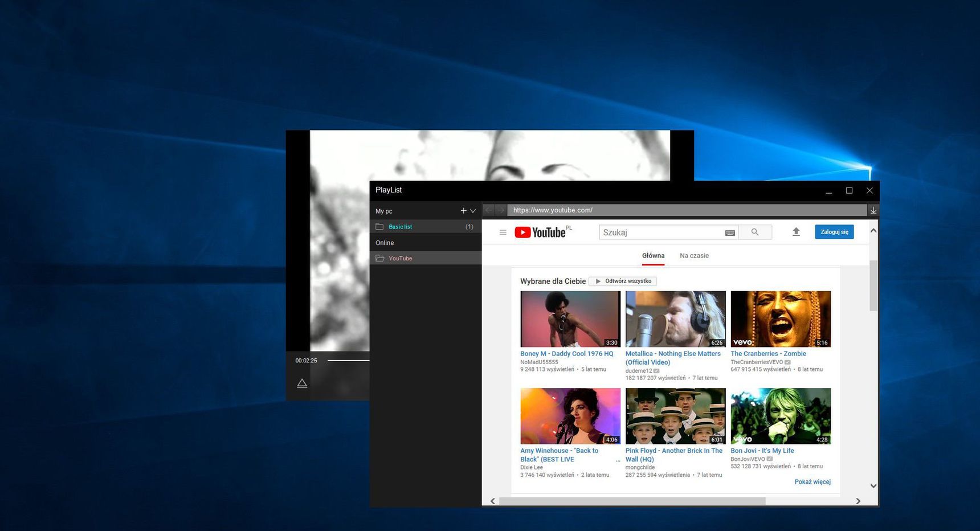This screenshot has width=980, height=531.
Task: Click the horizontal scrollbar left arrow
Action: [493, 501]
